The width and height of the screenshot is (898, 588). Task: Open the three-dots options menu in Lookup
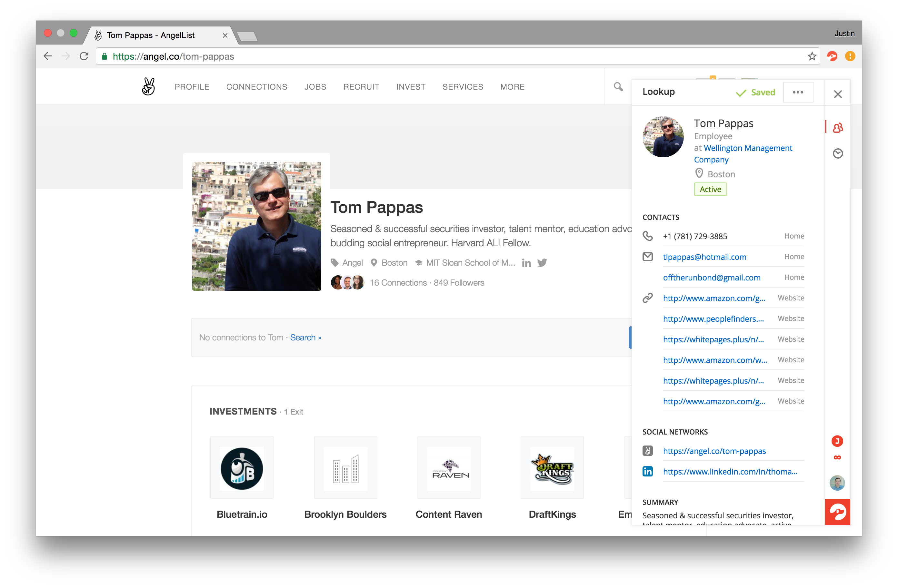click(798, 93)
